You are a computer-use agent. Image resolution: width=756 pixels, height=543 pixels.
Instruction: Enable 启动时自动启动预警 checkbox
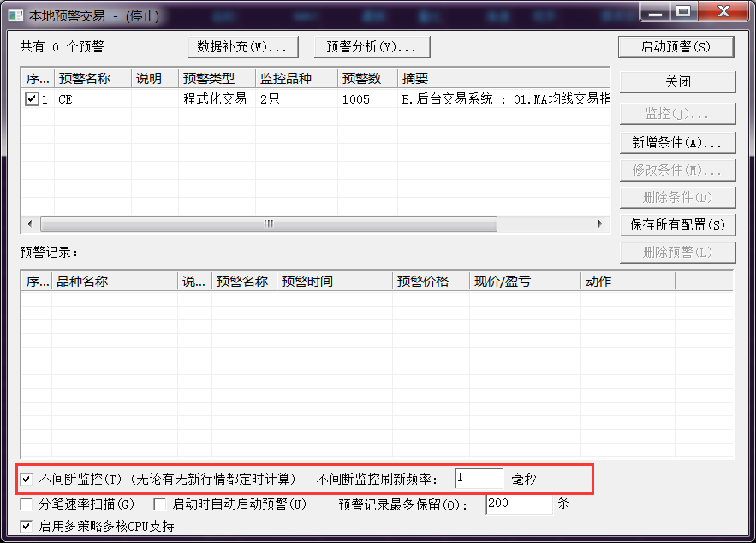(160, 504)
